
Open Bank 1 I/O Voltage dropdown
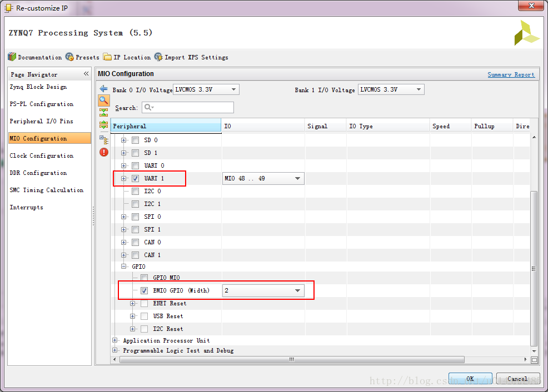[391, 90]
